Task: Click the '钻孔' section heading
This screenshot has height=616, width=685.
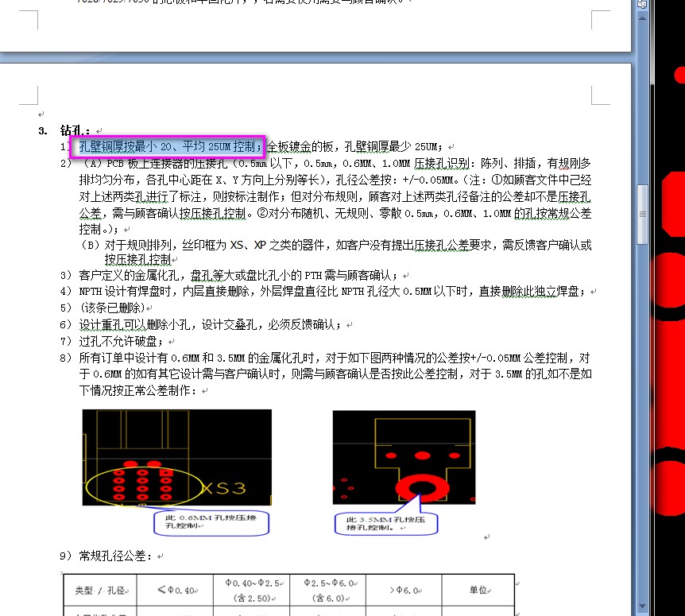Action: pyautogui.click(x=75, y=130)
